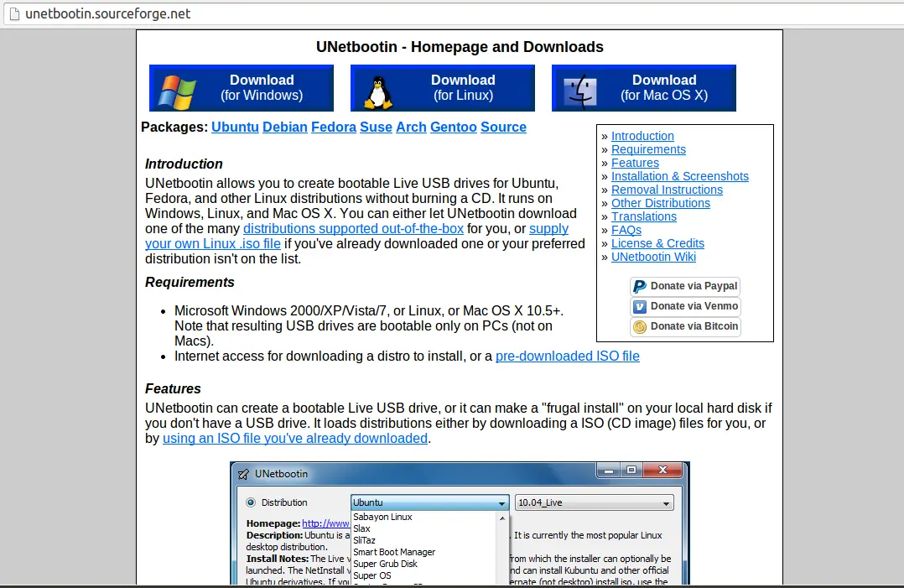Image resolution: width=904 pixels, height=588 pixels.
Task: Click the 'UNetbootin - Homepage and Downloads' heading
Action: coord(460,47)
